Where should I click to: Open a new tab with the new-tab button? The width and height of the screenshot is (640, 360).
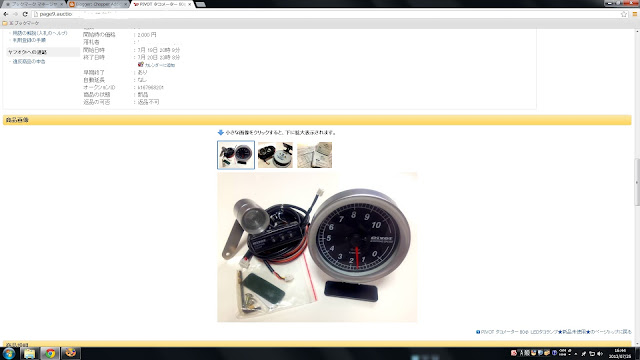(200, 4)
